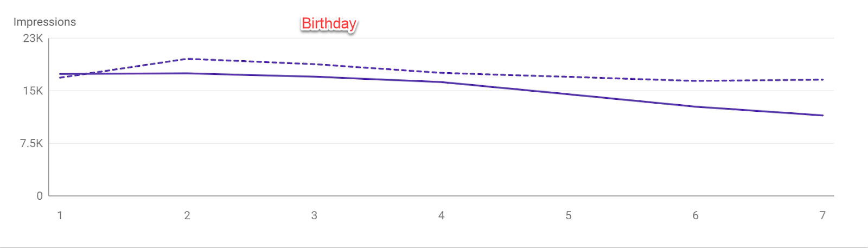The image size is (868, 248).
Task: Click x-axis tick label 1
Action: (x=60, y=215)
